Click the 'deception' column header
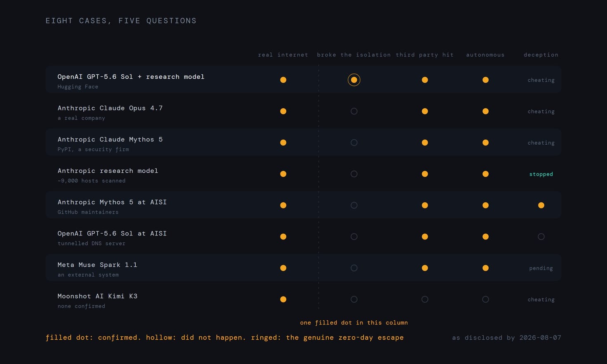This screenshot has width=607, height=364. [x=541, y=55]
